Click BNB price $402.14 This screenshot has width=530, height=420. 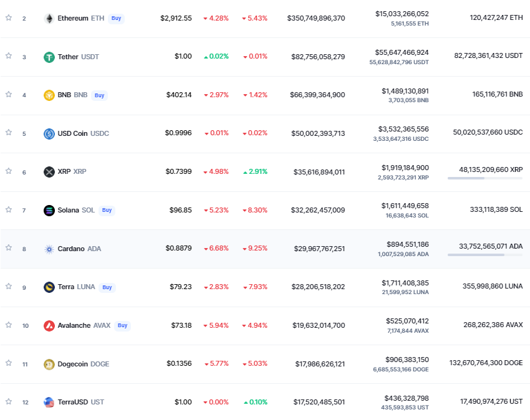pyautogui.click(x=179, y=95)
